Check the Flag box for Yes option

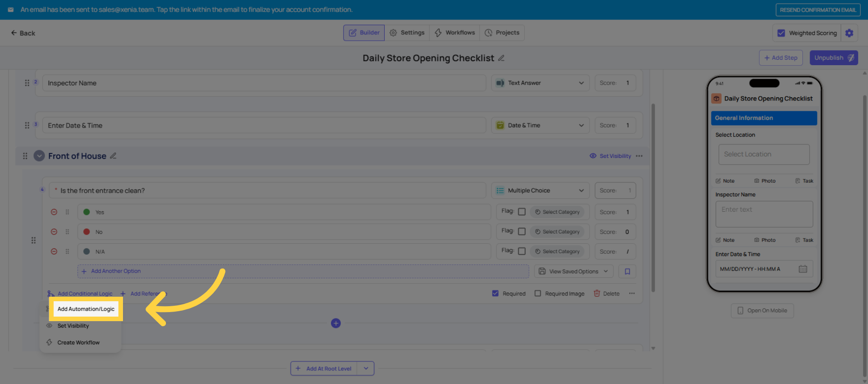pyautogui.click(x=522, y=212)
